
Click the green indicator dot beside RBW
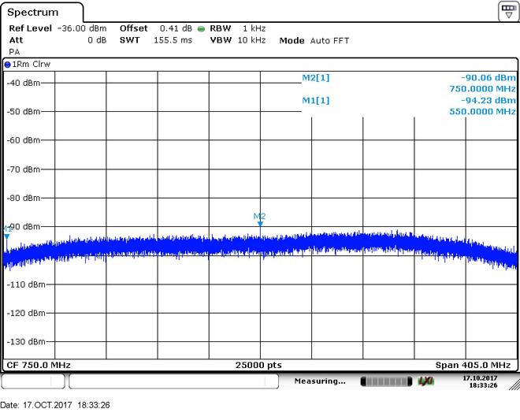pyautogui.click(x=201, y=29)
